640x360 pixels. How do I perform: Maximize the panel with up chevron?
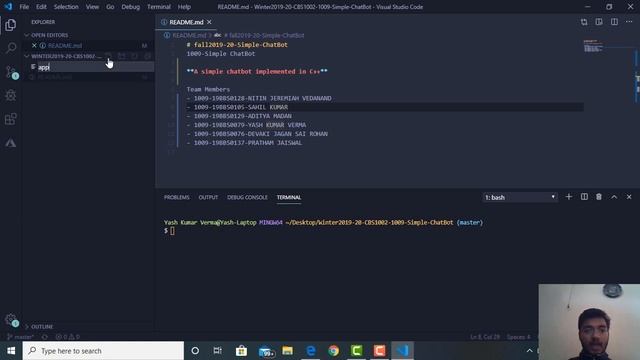(x=614, y=197)
